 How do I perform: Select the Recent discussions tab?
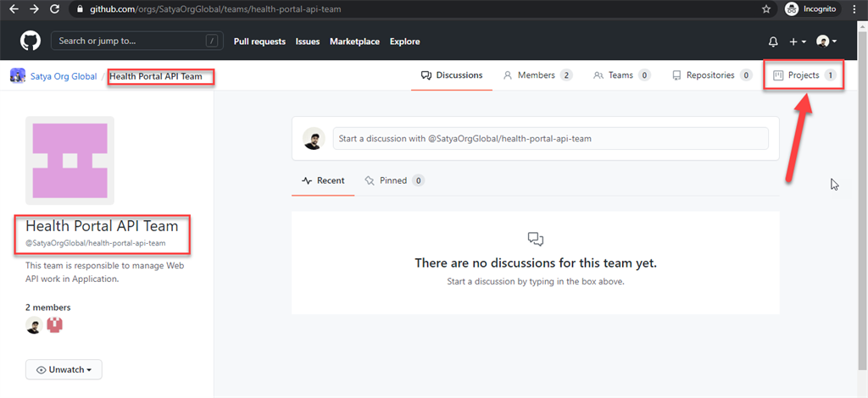pyautogui.click(x=323, y=180)
